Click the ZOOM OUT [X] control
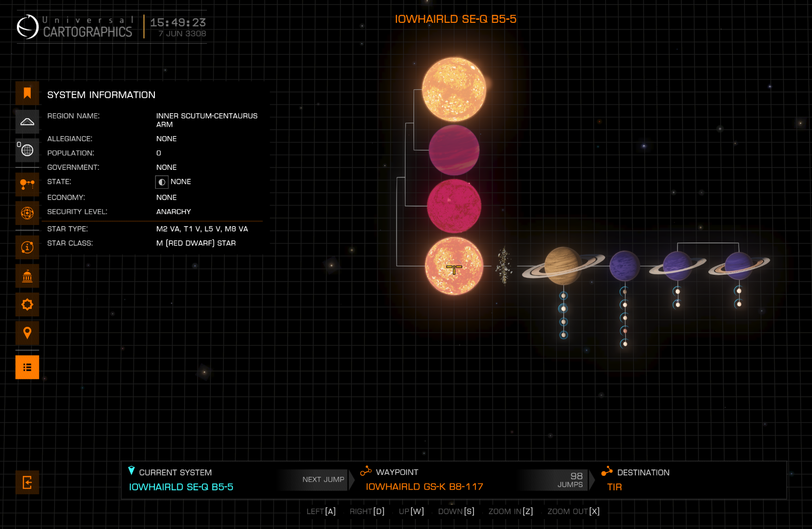Viewport: 812px width, 529px height. [x=574, y=511]
